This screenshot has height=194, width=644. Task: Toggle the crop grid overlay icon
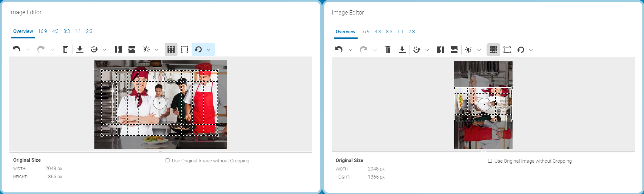171,49
